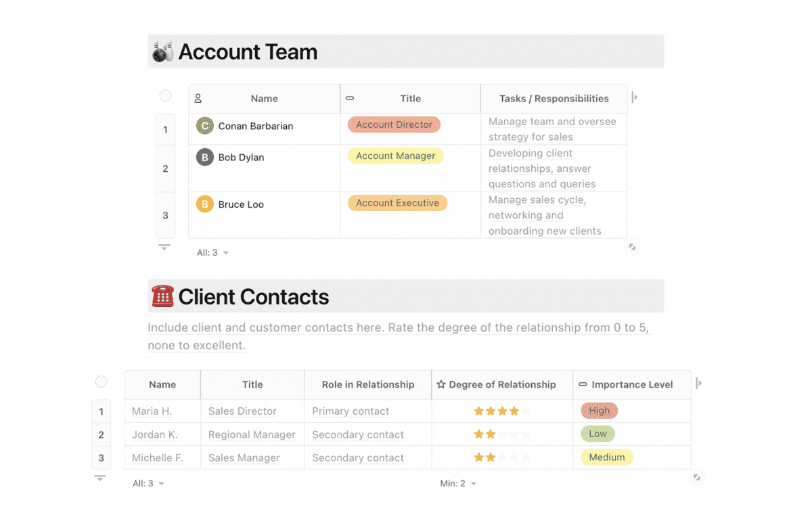Click the Account Manager tag
The width and height of the screenshot is (812, 525).
tap(396, 156)
